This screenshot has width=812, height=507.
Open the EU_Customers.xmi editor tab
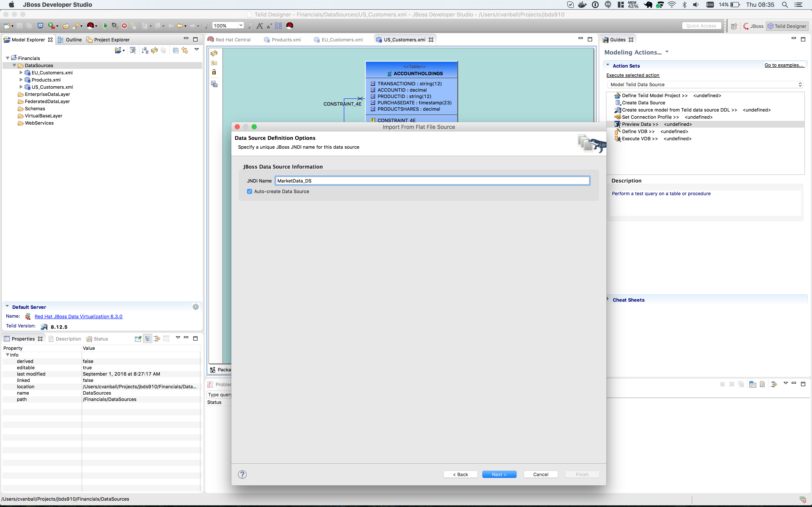[x=342, y=40]
